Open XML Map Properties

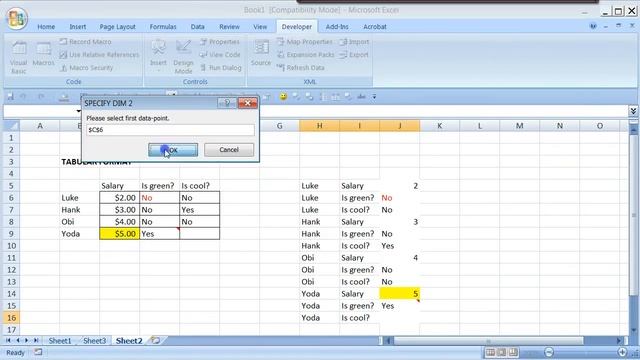click(x=304, y=42)
